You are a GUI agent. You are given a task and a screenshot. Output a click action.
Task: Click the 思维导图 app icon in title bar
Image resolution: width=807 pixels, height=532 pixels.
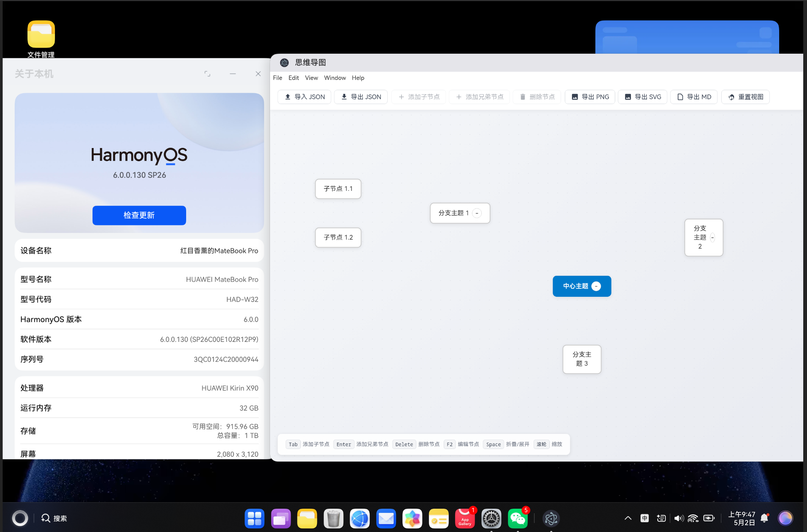tap(284, 63)
